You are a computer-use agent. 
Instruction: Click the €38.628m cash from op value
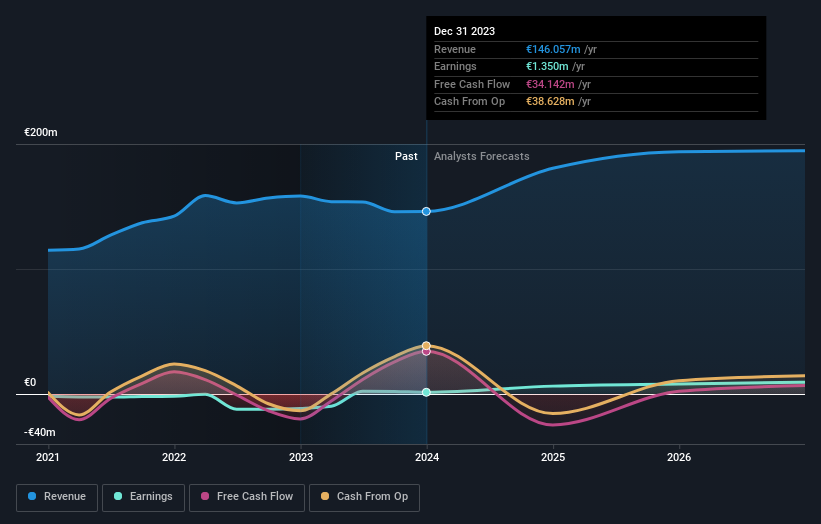click(550, 102)
